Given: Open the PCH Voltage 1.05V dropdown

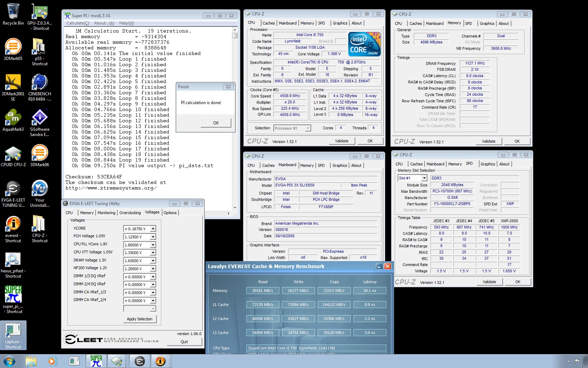Looking at the screenshot, I should click(x=153, y=237).
